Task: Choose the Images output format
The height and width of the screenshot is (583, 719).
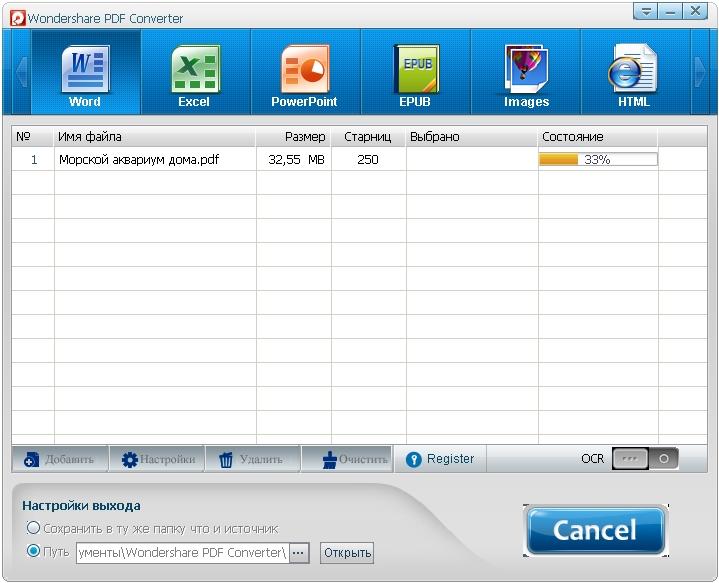Action: pyautogui.click(x=525, y=72)
